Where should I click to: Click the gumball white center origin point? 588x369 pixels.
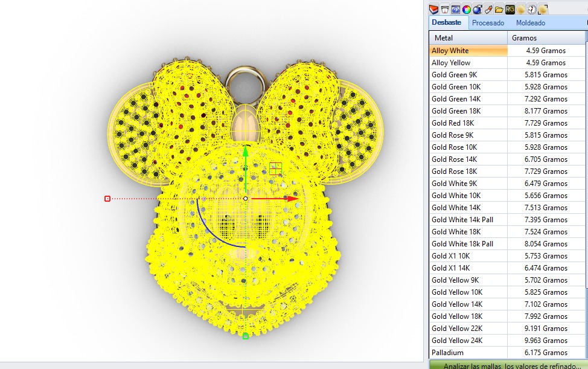point(245,198)
